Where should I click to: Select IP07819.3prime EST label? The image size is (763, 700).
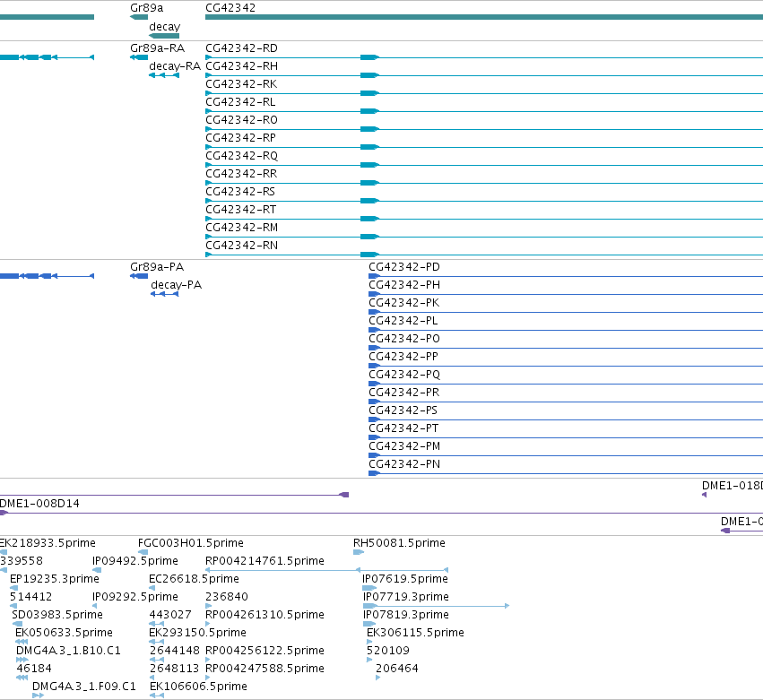pos(406,616)
